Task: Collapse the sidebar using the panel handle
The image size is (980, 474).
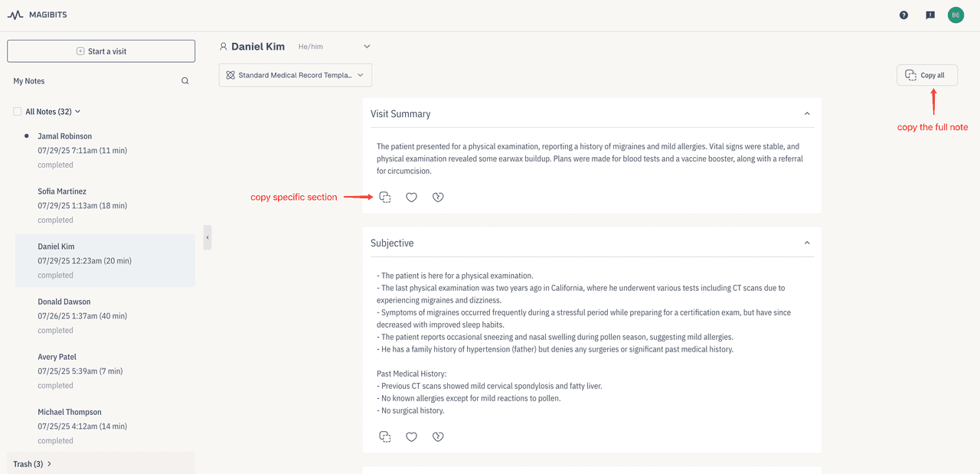Action: 207,237
